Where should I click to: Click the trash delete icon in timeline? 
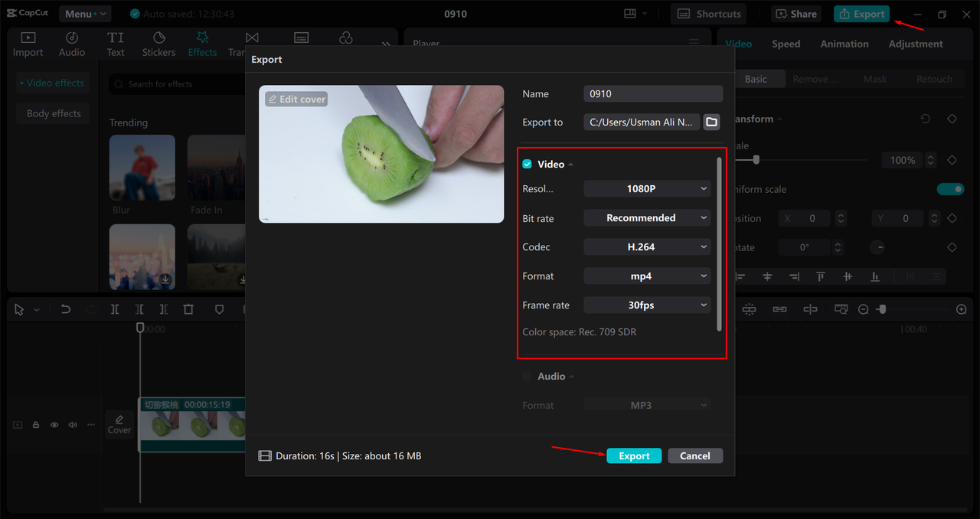coord(188,309)
